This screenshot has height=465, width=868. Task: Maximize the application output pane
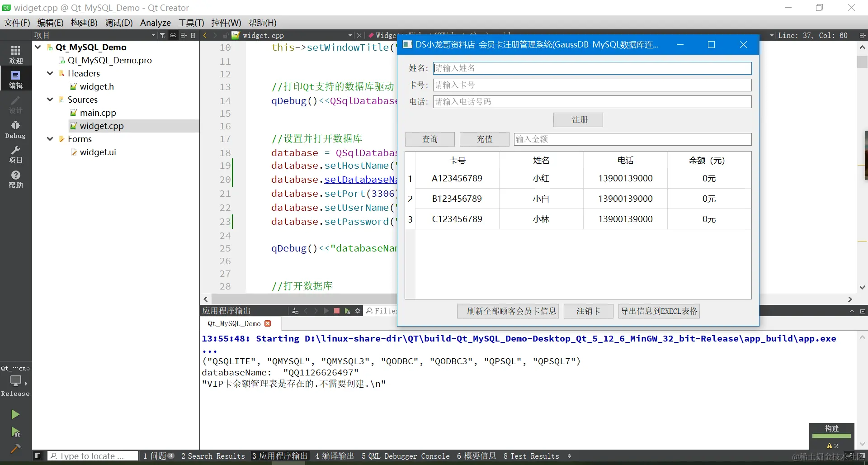tap(852, 311)
